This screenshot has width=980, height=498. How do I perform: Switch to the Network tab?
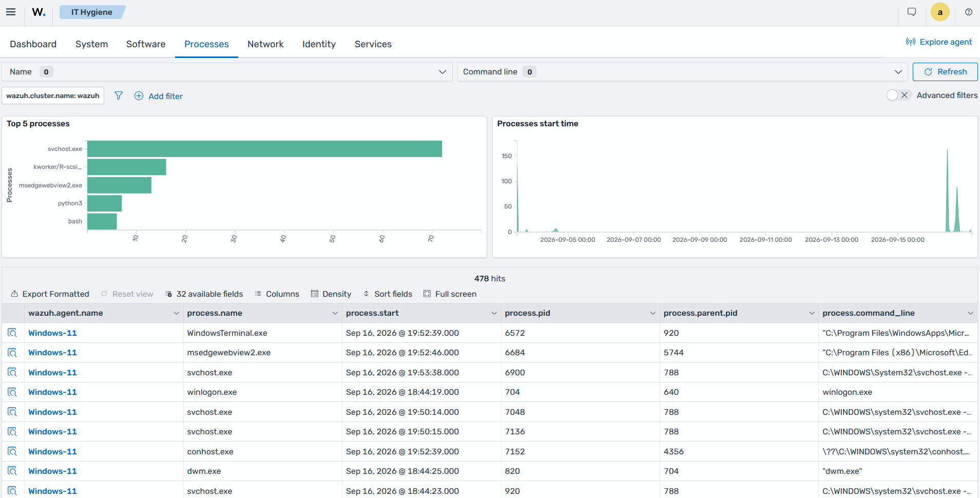pyautogui.click(x=265, y=44)
